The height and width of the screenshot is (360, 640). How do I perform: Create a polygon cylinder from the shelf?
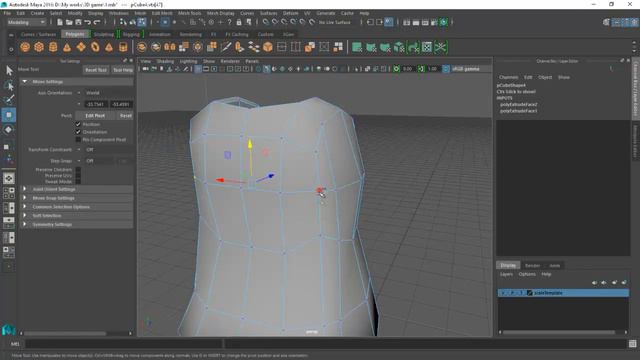(x=53, y=47)
